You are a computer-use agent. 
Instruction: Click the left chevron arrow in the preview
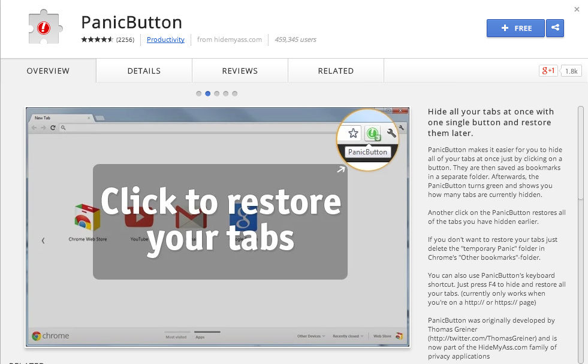pyautogui.click(x=43, y=241)
